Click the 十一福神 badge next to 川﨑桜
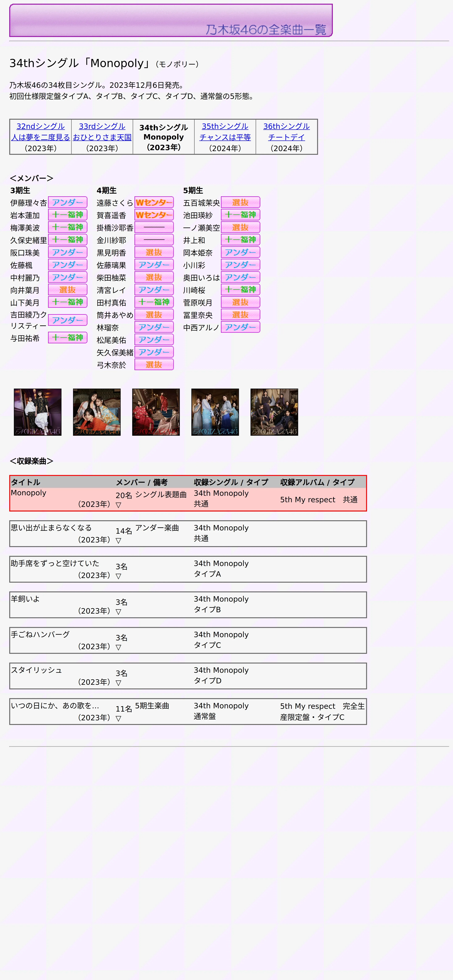Image resolution: width=453 pixels, height=980 pixels. point(240,290)
